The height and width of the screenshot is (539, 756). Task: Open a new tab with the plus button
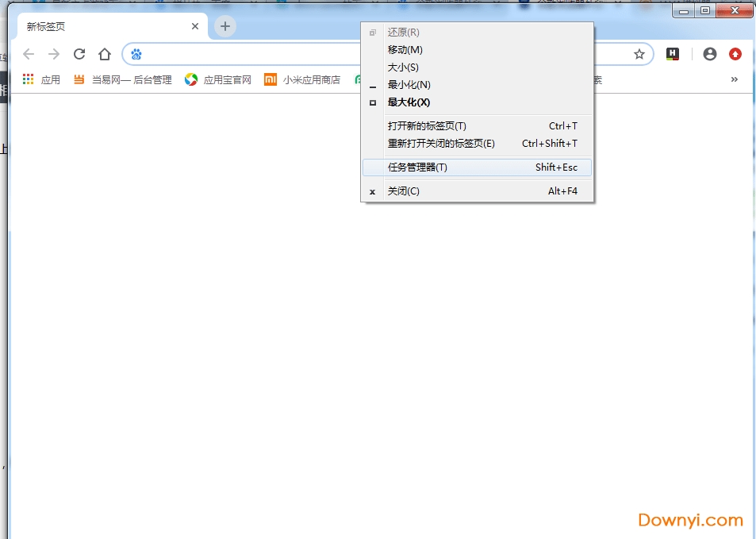[x=224, y=25]
